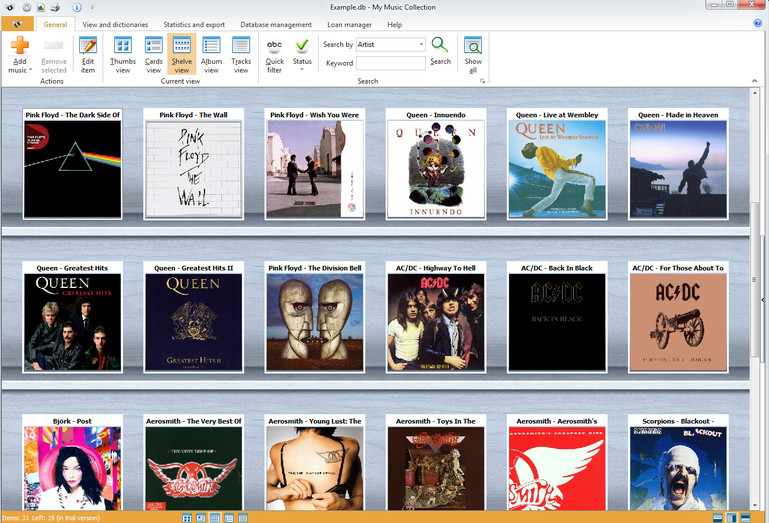Select Pink Floyd - The Wall album cover
Screen dimensions: 769x523
pyautogui.click(x=193, y=163)
